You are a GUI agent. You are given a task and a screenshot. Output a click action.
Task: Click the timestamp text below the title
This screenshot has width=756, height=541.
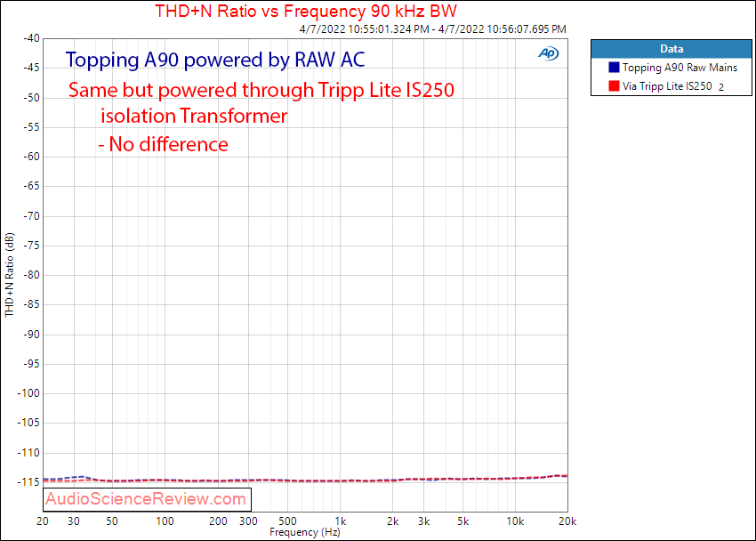click(x=432, y=29)
